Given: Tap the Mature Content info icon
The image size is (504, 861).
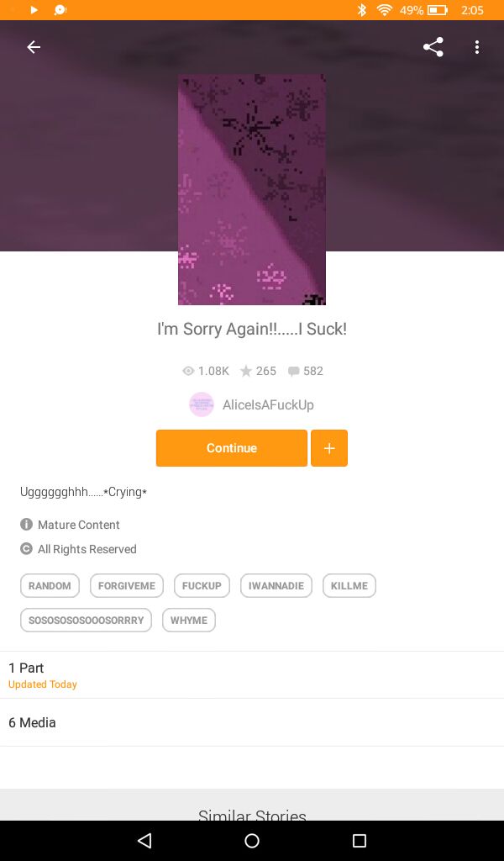Looking at the screenshot, I should point(26,525).
